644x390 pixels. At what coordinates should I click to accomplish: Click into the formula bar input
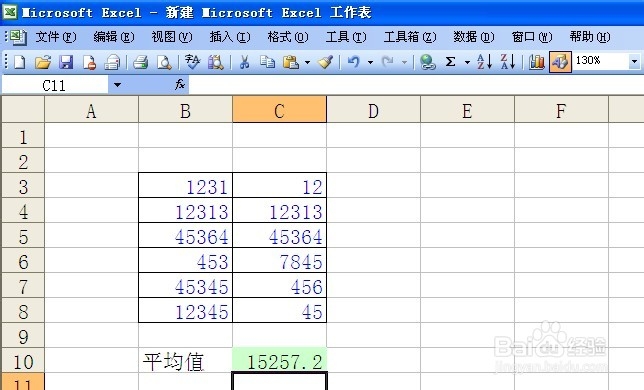[416, 85]
